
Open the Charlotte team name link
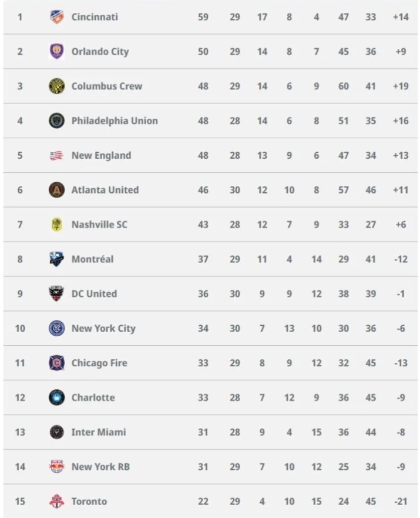(93, 397)
